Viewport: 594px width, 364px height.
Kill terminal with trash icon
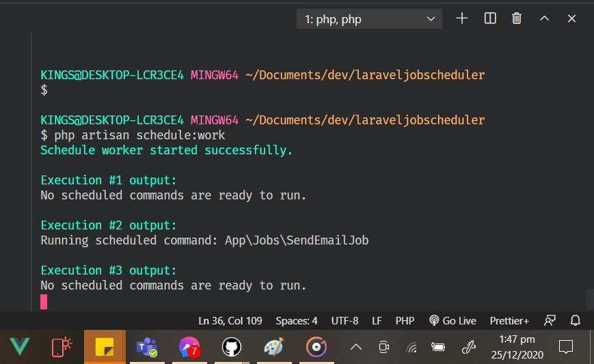click(517, 18)
